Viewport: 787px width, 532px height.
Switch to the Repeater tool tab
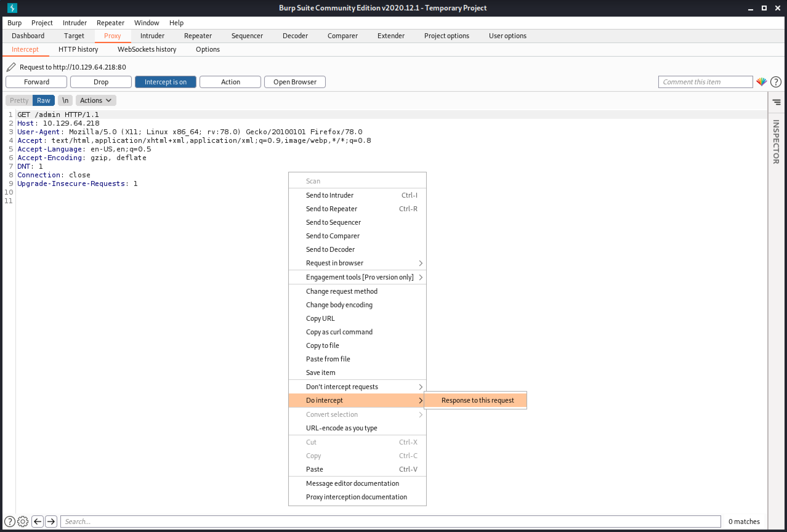pyautogui.click(x=198, y=36)
